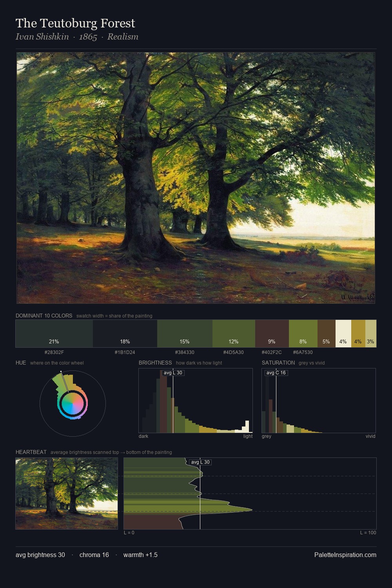This screenshot has height=588, width=392.
Task: Click the 'avg L 30' tag in Brightness chart
Action: pyautogui.click(x=173, y=373)
